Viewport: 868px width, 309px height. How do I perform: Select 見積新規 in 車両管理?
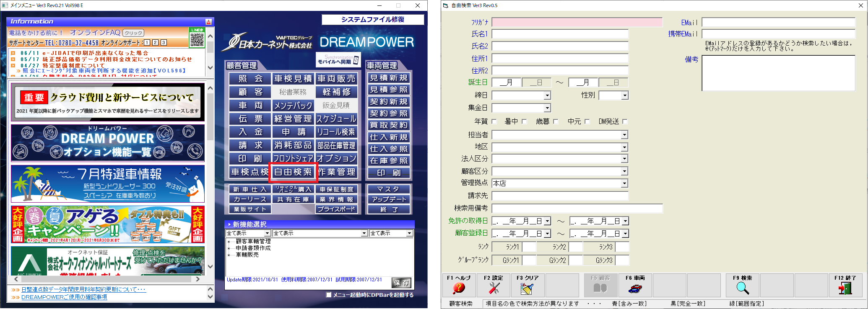[389, 78]
